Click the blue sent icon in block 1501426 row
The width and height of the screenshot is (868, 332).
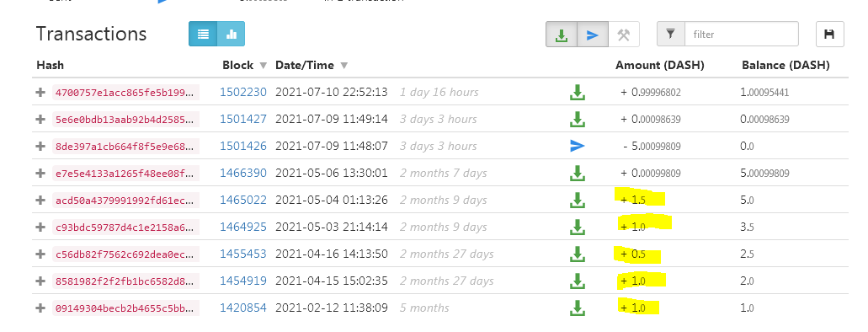pos(578,146)
